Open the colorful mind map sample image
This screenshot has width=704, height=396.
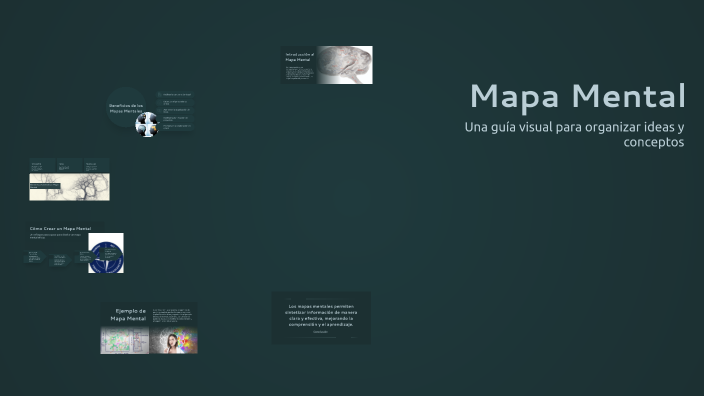coord(124,340)
